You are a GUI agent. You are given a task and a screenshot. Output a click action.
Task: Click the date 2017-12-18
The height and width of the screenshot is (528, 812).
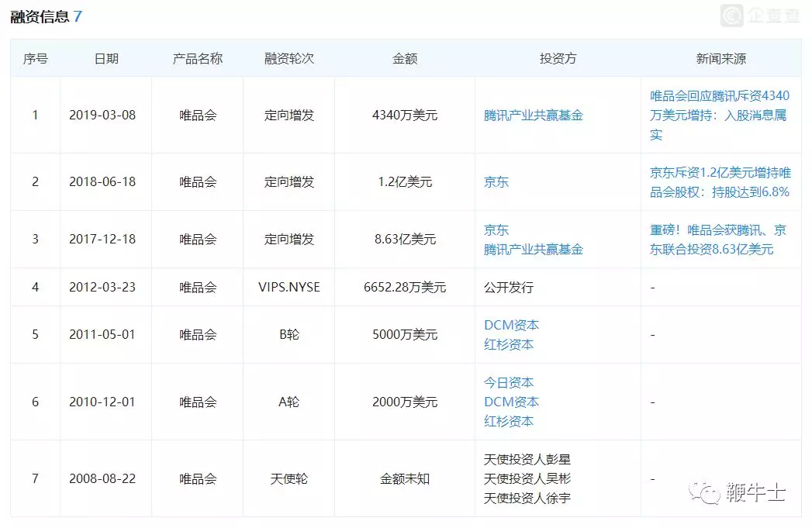[102, 239]
